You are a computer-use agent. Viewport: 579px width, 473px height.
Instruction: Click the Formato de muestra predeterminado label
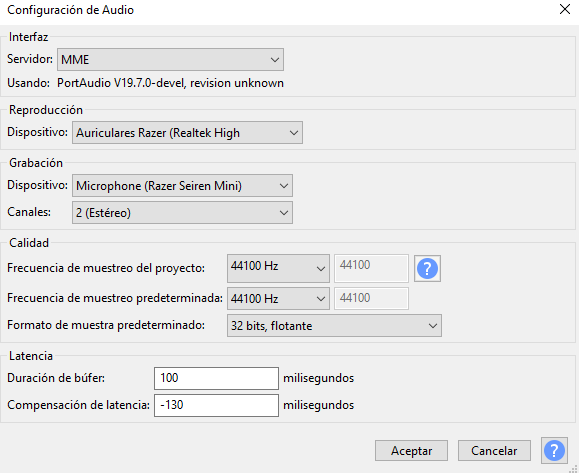pos(106,325)
